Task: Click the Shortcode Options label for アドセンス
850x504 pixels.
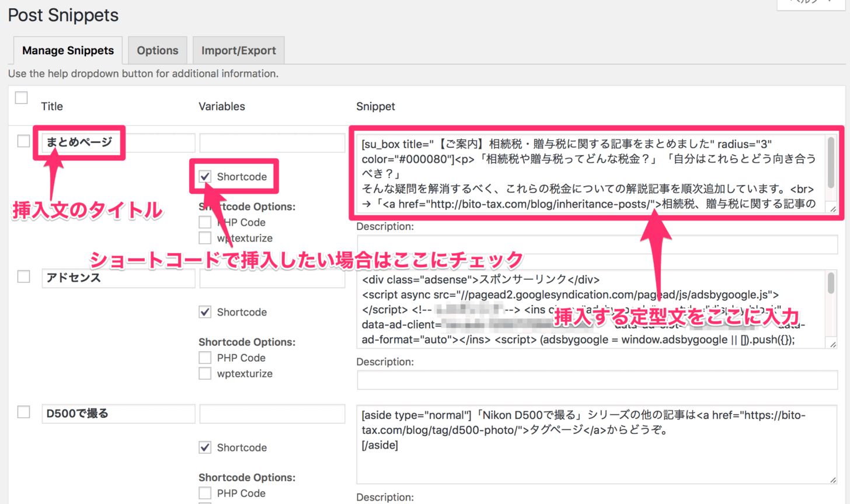Action: (x=247, y=342)
